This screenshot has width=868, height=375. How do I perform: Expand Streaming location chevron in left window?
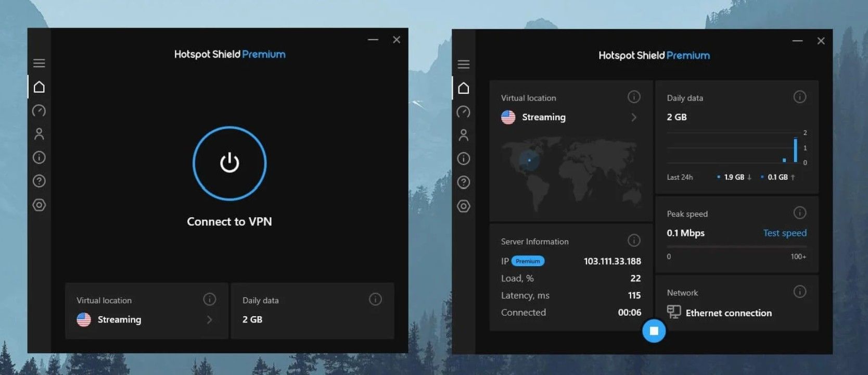tap(209, 320)
